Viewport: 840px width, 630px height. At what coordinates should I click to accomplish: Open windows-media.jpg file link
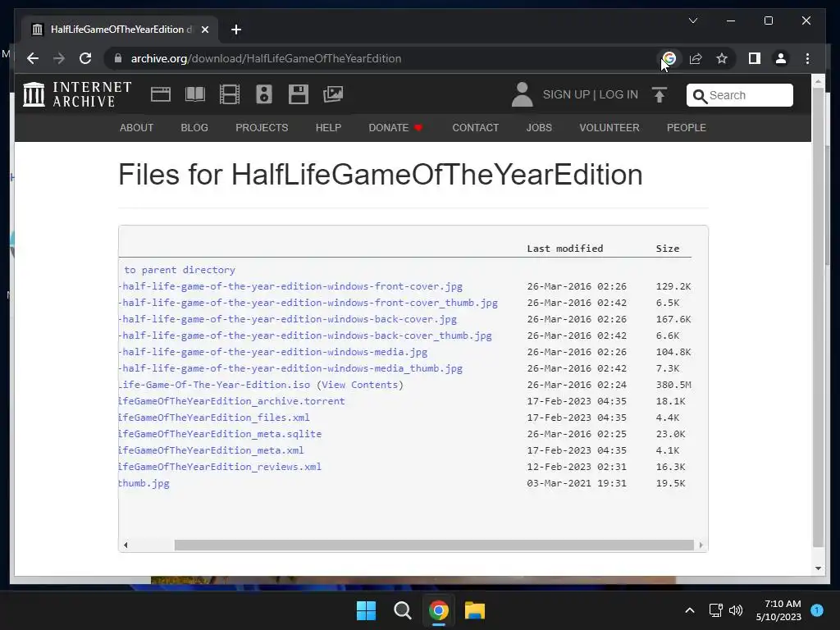coord(273,352)
